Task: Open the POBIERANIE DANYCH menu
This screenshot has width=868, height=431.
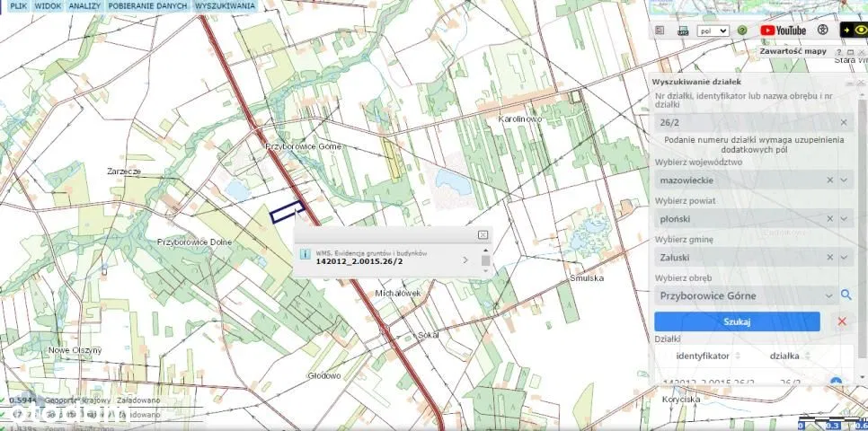Action: click(x=147, y=5)
